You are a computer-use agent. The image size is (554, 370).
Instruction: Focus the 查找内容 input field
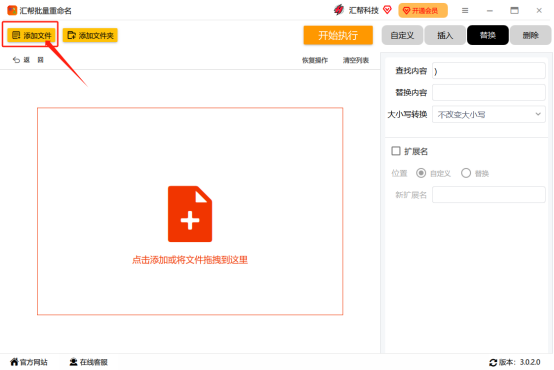point(489,71)
